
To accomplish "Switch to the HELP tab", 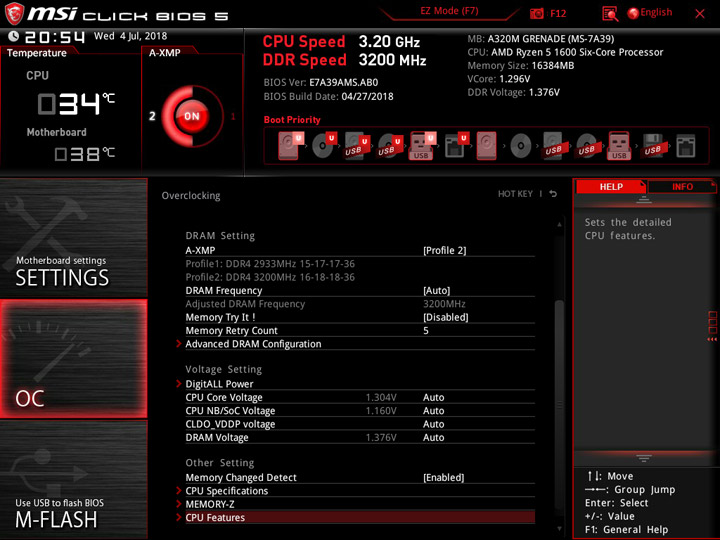I will [x=611, y=186].
